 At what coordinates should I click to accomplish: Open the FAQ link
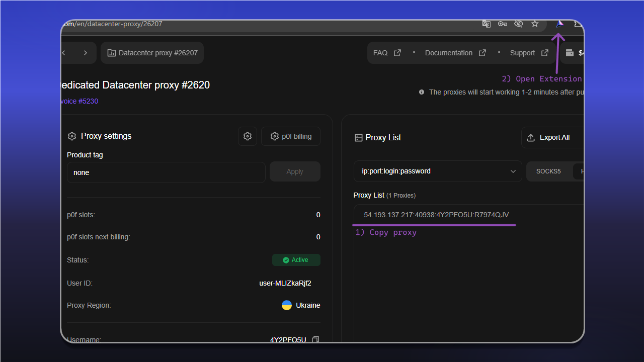point(387,53)
